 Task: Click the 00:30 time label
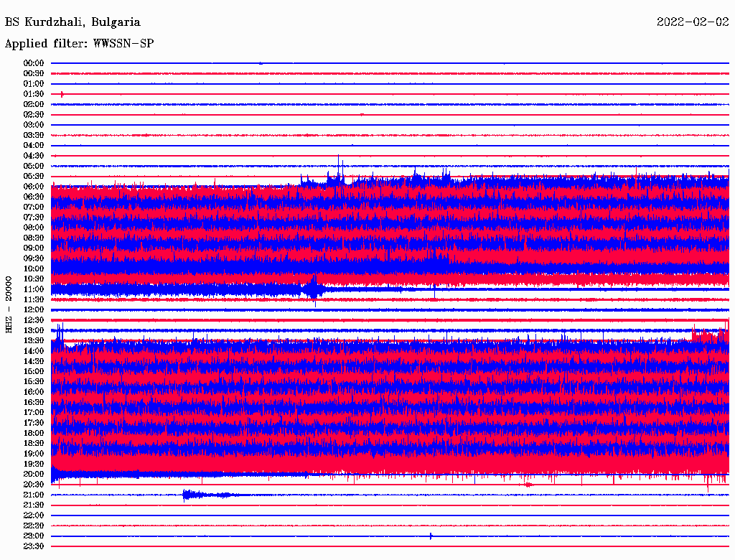point(34,73)
